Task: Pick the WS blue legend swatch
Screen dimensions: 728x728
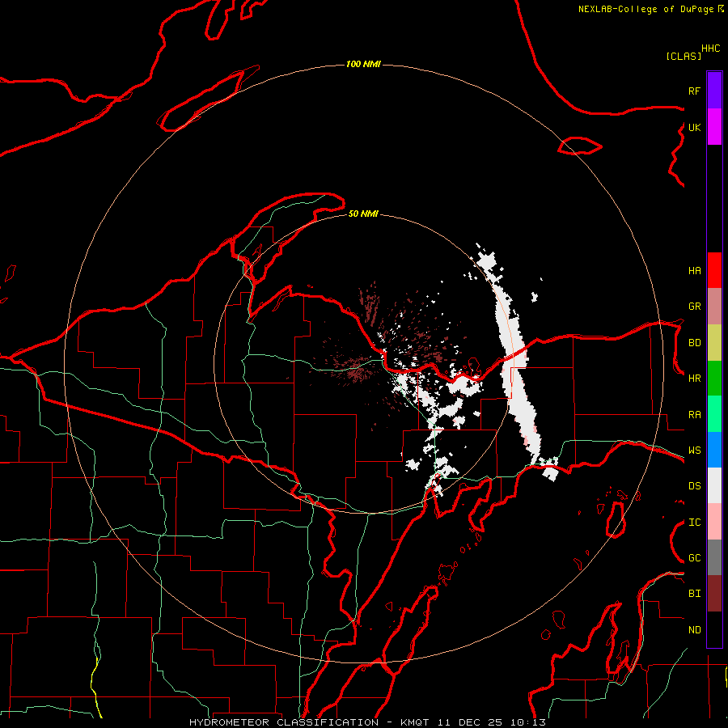Action: coord(714,450)
